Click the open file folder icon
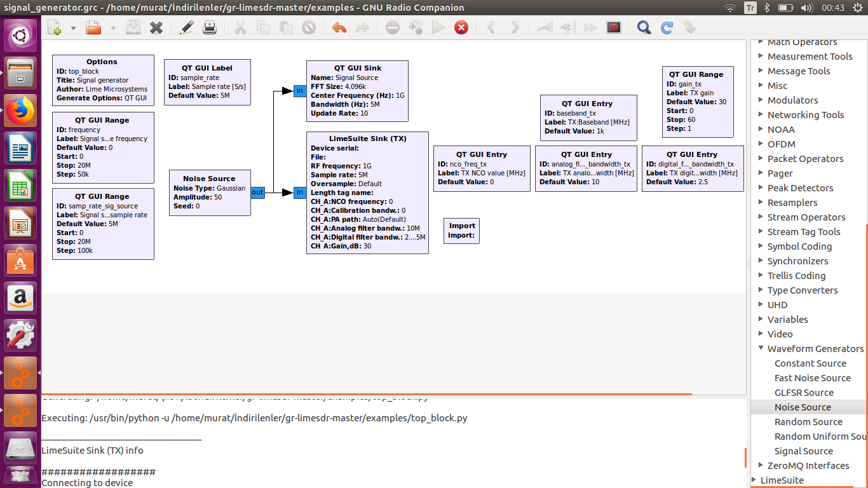The height and width of the screenshot is (488, 868). point(93,28)
